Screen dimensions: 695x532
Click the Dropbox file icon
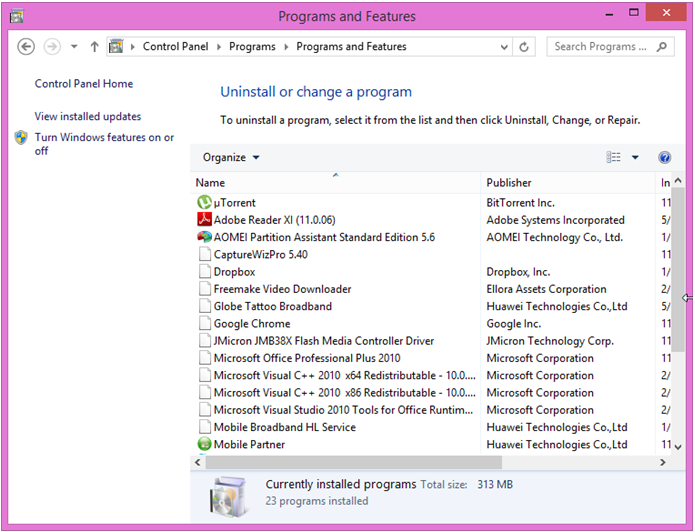pos(204,272)
